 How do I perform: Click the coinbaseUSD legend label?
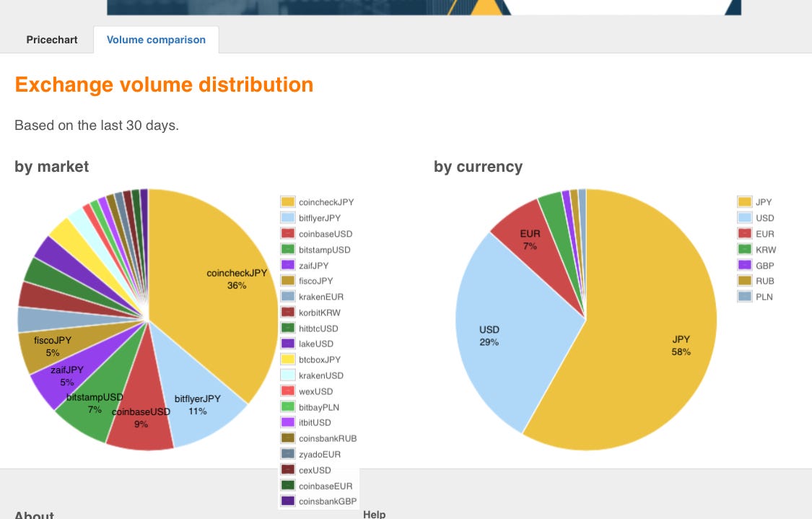coord(326,234)
